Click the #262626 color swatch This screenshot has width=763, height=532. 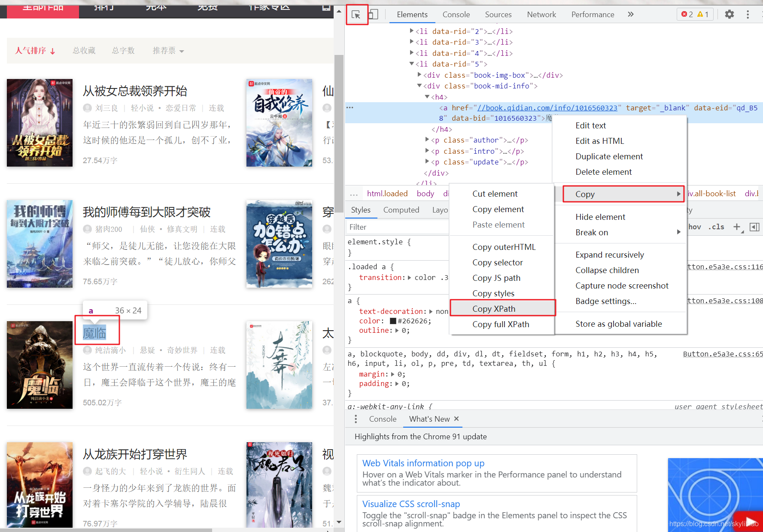(x=392, y=321)
